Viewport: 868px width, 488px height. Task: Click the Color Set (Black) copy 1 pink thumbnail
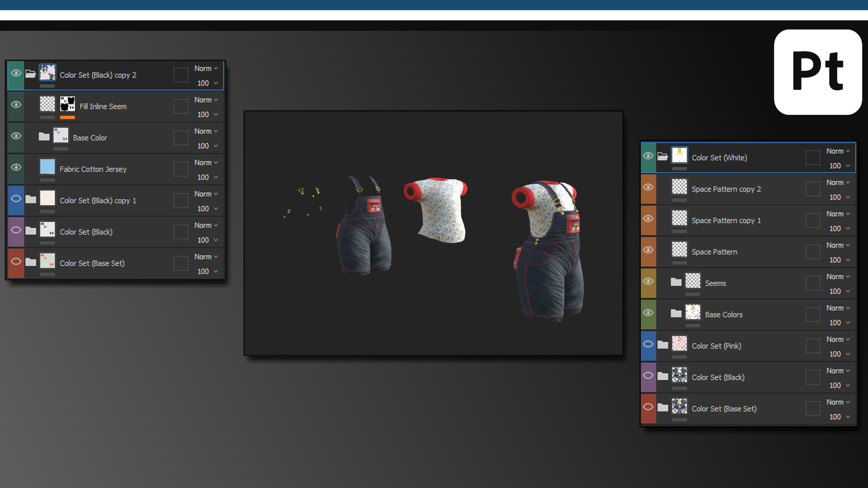click(48, 198)
